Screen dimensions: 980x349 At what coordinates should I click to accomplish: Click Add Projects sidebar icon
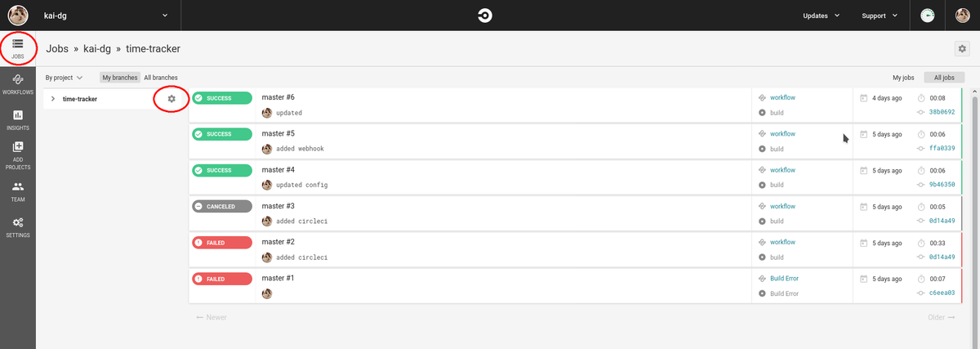click(x=17, y=155)
